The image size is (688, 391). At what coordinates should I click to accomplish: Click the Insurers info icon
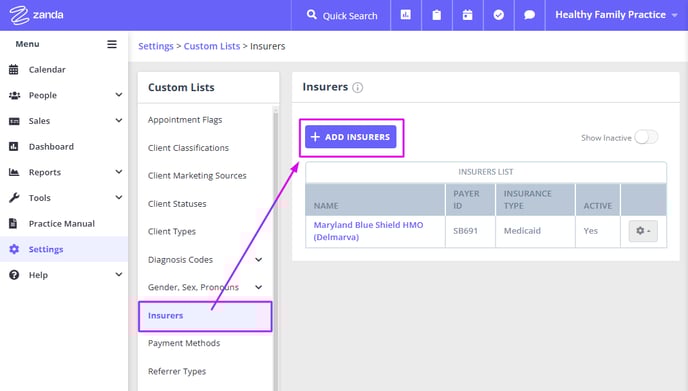pos(358,87)
